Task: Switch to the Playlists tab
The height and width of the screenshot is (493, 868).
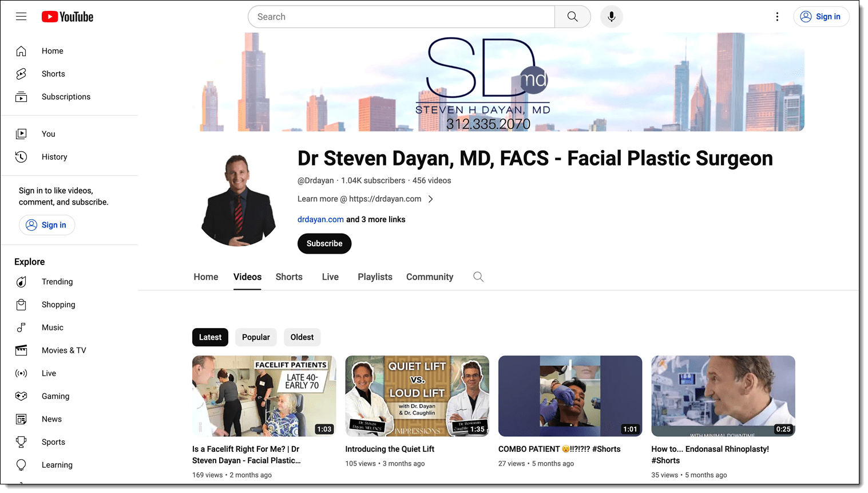Action: [375, 277]
